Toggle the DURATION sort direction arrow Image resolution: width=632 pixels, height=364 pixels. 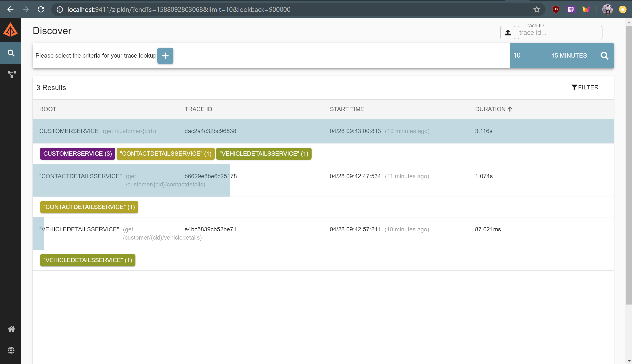(510, 109)
